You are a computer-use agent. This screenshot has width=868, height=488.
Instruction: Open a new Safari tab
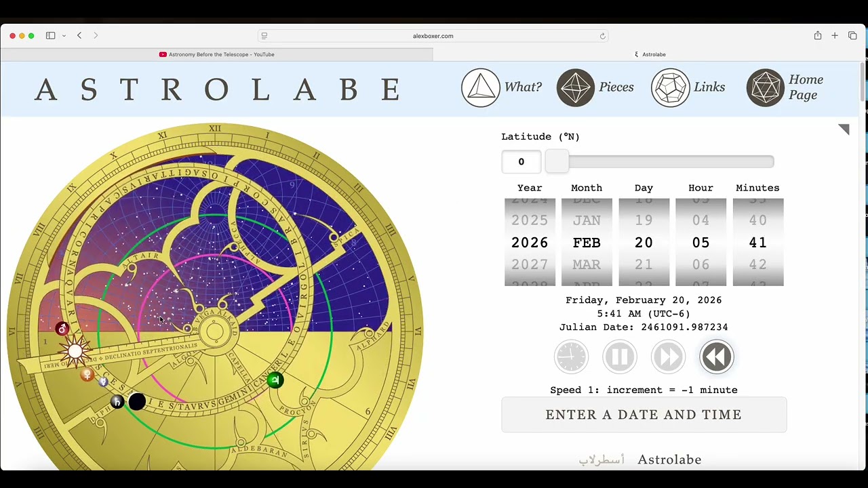coord(835,36)
